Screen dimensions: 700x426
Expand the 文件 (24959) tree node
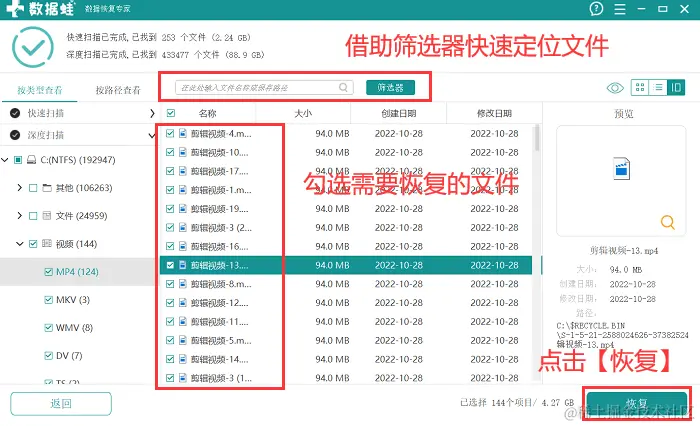click(20, 216)
